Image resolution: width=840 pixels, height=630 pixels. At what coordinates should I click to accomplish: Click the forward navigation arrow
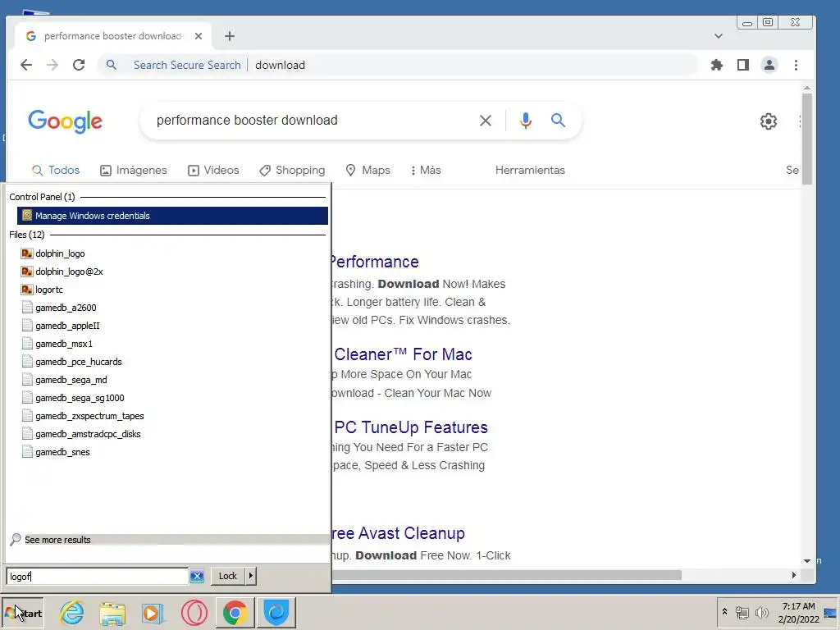click(52, 65)
